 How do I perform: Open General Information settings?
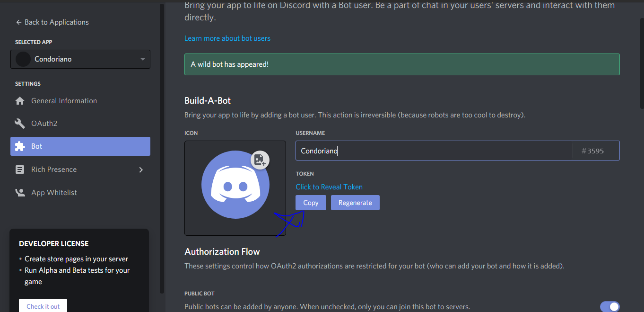[80, 101]
